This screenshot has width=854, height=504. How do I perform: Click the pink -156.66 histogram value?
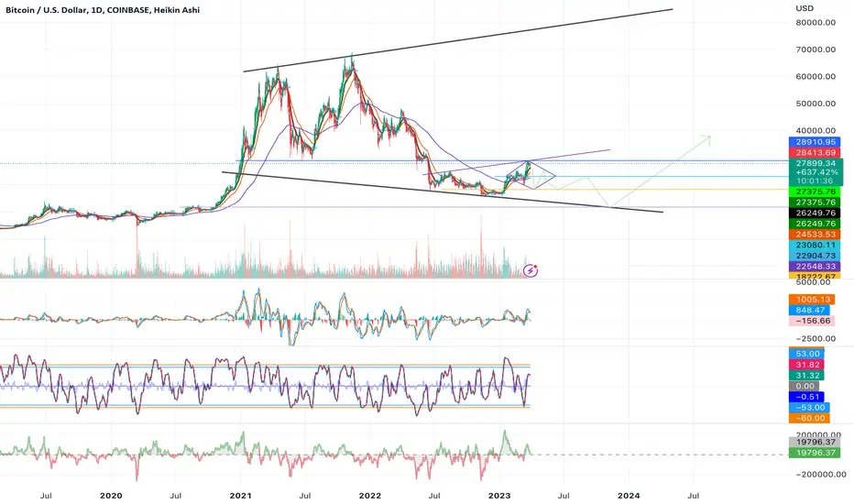(812, 321)
